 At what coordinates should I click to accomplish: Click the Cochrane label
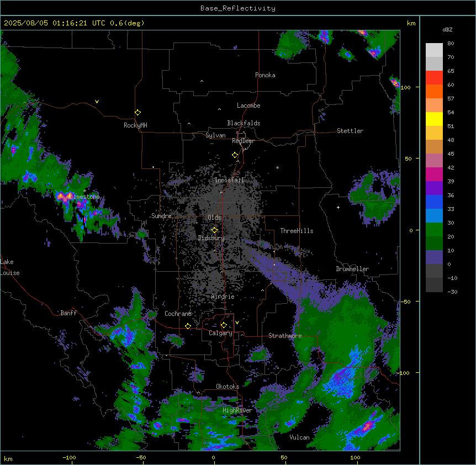click(x=178, y=314)
